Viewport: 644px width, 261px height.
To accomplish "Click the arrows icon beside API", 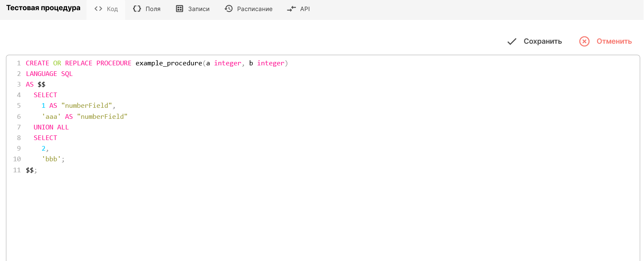I will tap(291, 9).
